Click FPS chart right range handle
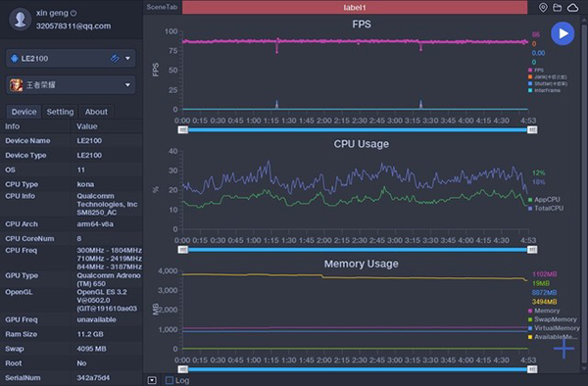 tap(532, 129)
